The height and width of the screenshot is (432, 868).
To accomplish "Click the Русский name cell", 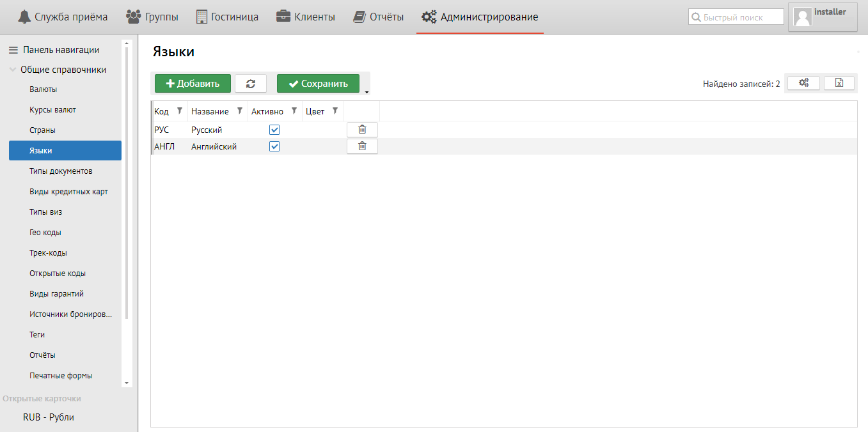I will click(217, 130).
